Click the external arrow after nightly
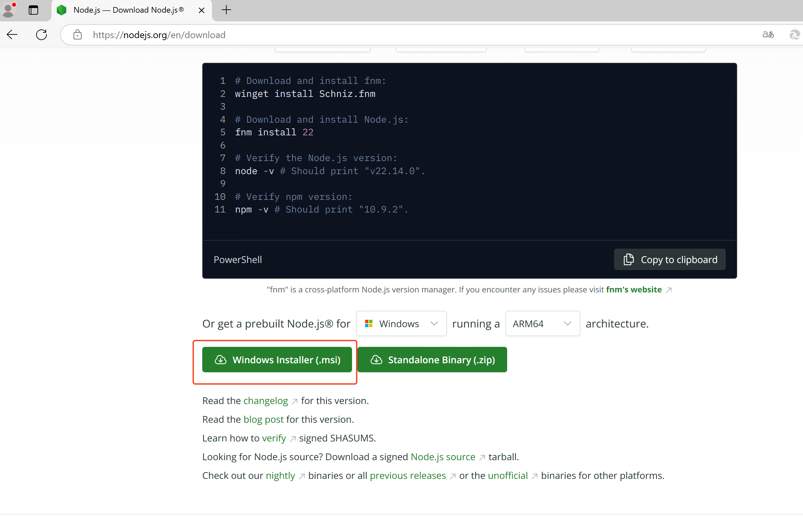The image size is (803, 532). [302, 477]
